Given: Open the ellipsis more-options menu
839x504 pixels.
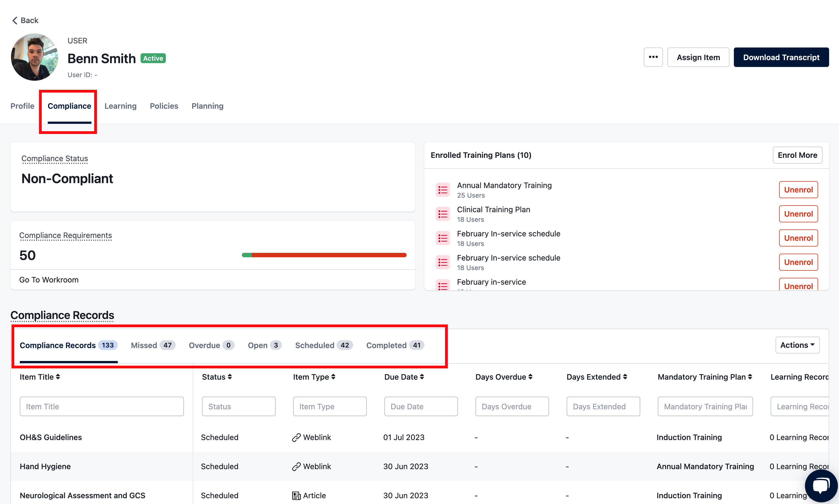Looking at the screenshot, I should [653, 57].
